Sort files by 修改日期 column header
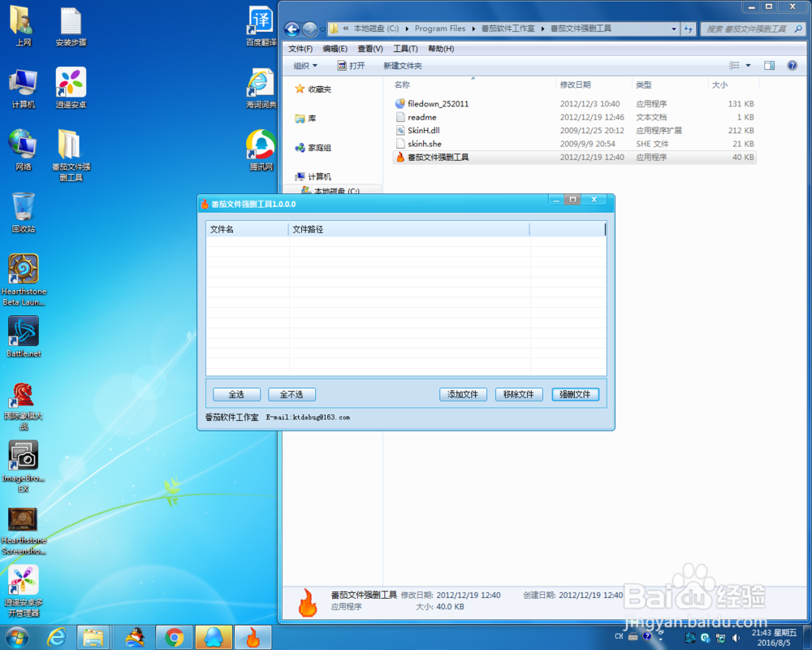This screenshot has width=812, height=650. click(594, 84)
